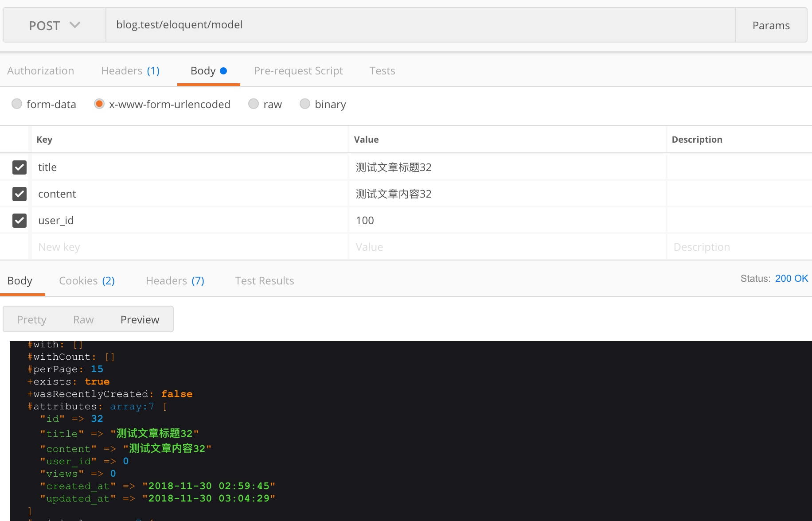Toggle the user_id parameter checkbox
The image size is (812, 521).
click(x=20, y=220)
